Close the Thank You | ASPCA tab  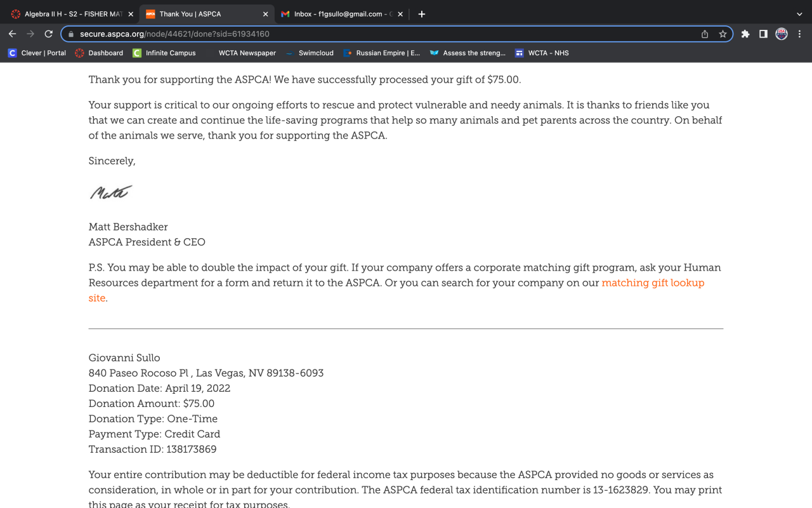265,14
